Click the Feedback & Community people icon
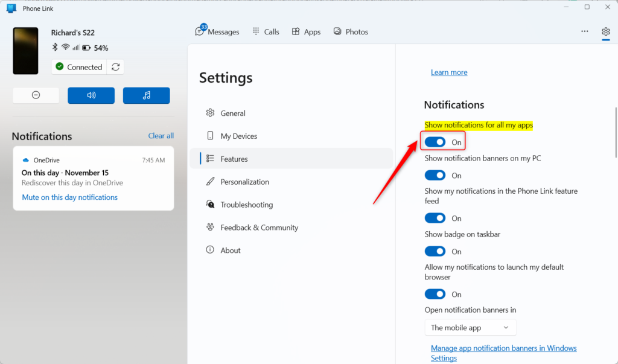618x364 pixels. pos(210,227)
